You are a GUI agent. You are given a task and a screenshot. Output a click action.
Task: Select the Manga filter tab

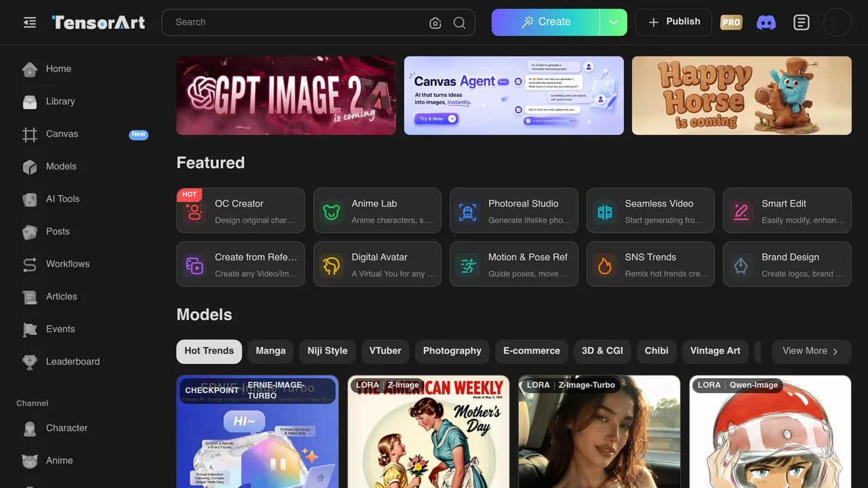point(271,351)
